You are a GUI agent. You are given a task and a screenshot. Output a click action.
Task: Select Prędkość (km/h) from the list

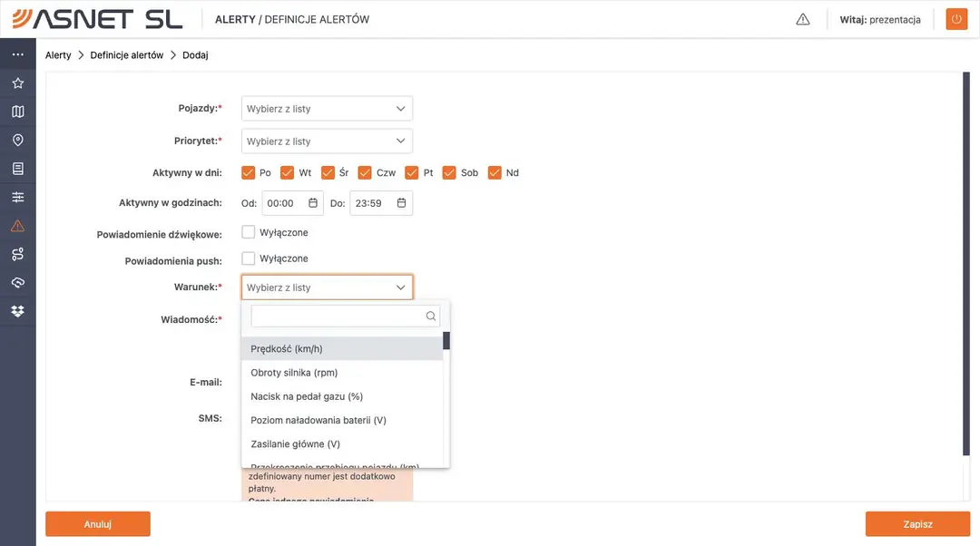342,348
